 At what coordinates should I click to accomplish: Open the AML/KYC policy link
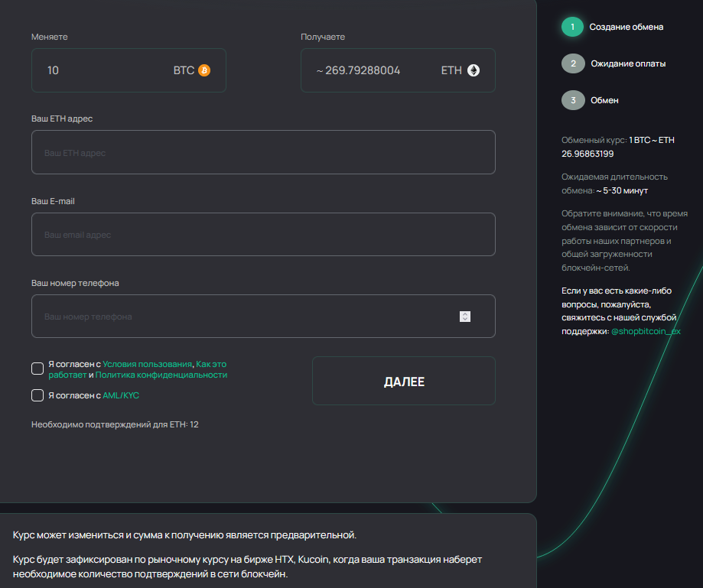[x=121, y=395]
